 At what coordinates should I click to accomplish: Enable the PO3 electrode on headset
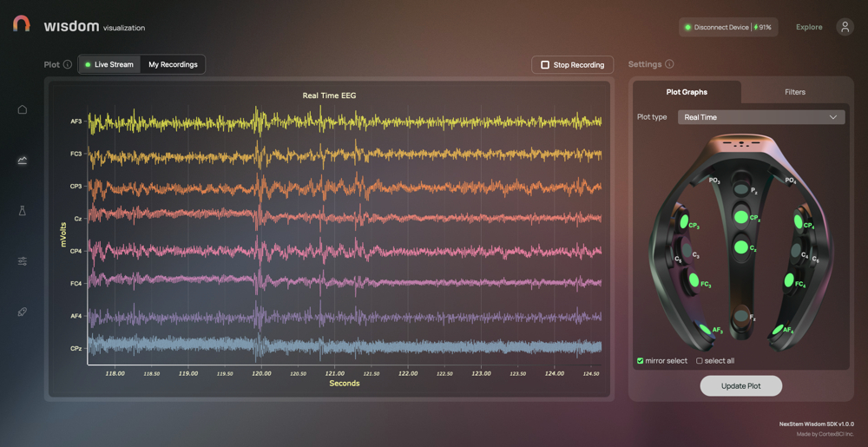tap(714, 181)
